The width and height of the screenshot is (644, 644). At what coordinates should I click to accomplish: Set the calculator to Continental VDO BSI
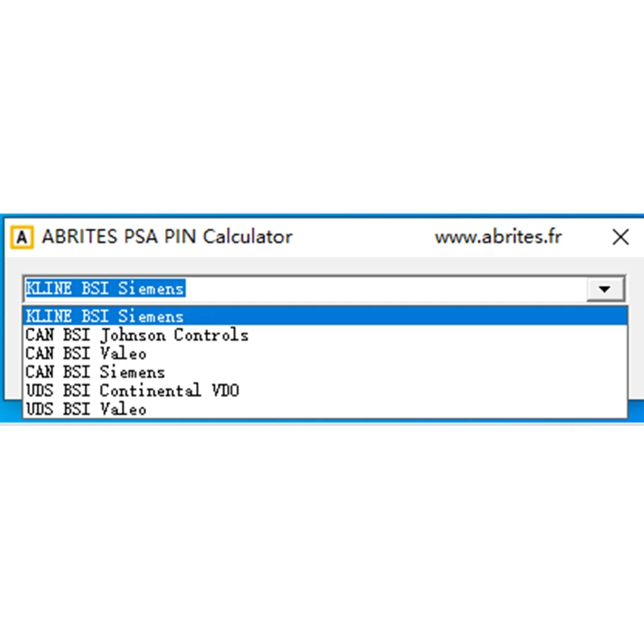point(325,390)
